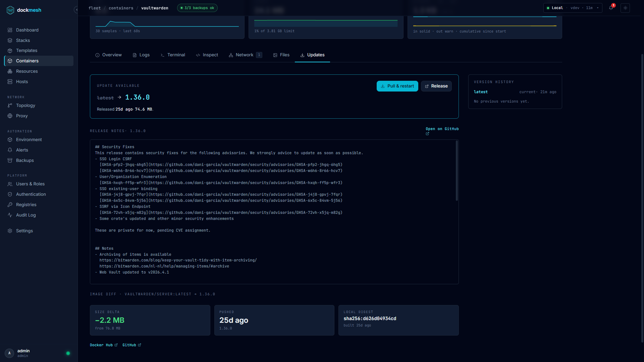The width and height of the screenshot is (644, 362).
Task: Open the Authentication shield item
Action: point(10,194)
